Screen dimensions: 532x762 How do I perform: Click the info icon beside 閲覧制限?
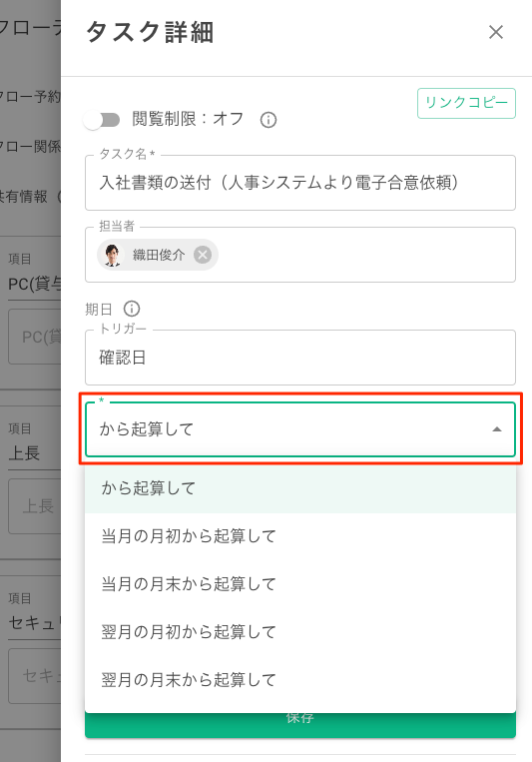(268, 120)
